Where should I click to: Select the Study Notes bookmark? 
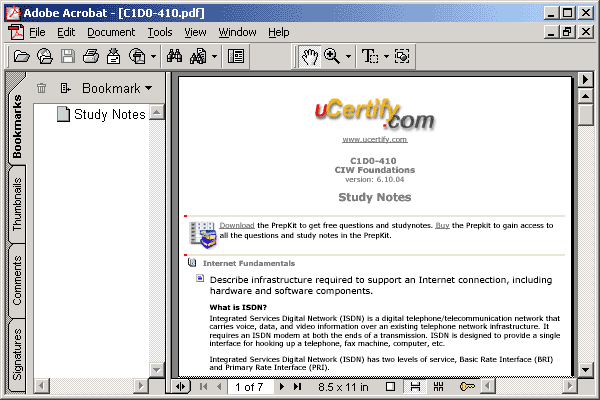coord(101,114)
